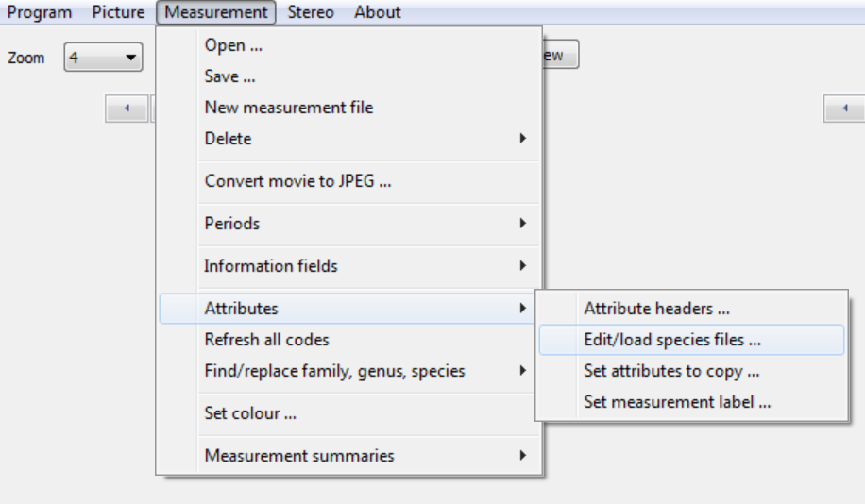
Task: Select Convert movie to JPEG ...
Action: pos(297,182)
